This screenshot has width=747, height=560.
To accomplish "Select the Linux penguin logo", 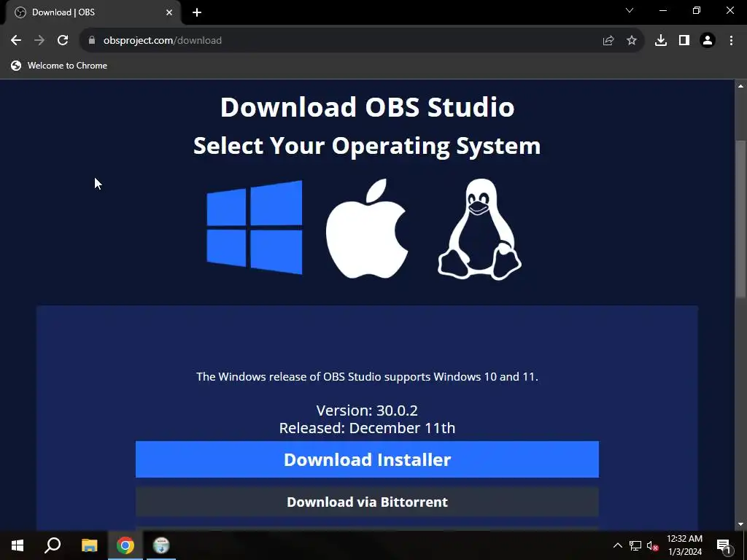I will (x=479, y=229).
